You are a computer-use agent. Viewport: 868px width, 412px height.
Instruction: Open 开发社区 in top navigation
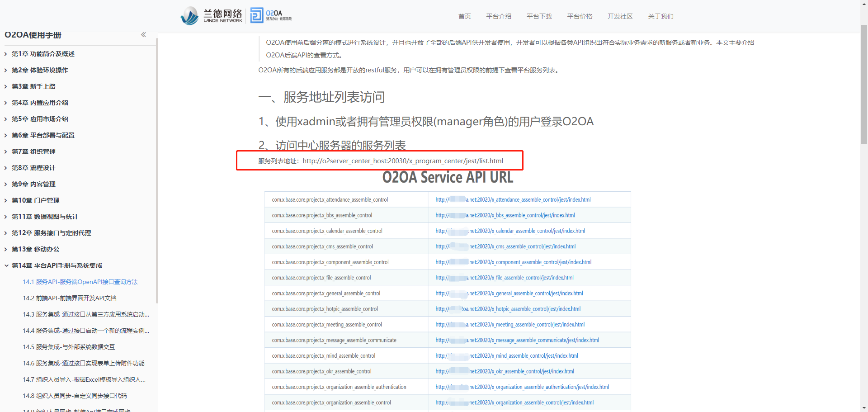[620, 16]
